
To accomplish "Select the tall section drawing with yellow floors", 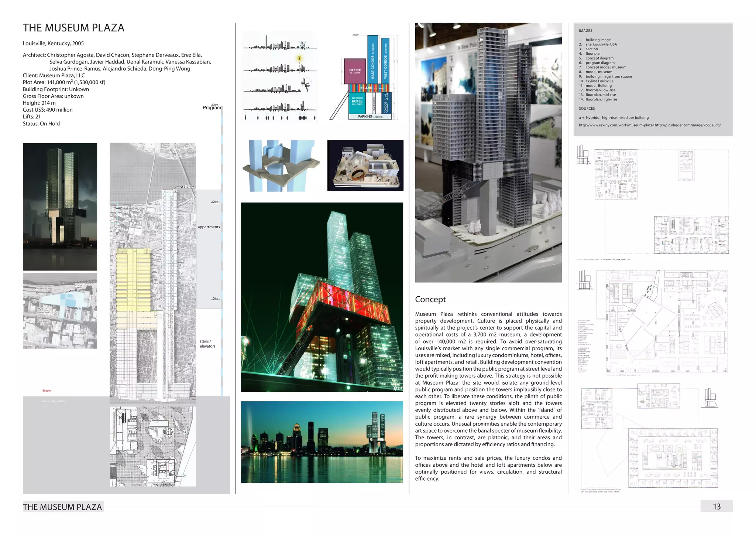I will (153, 273).
